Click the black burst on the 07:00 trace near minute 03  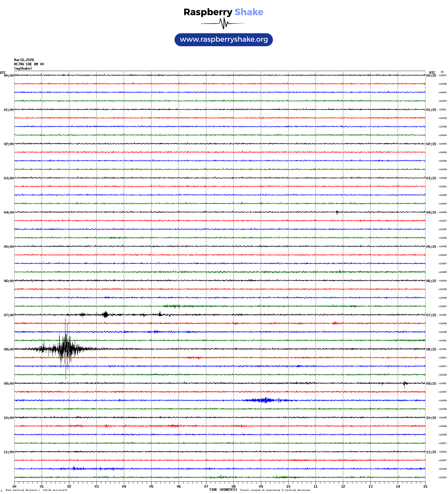(106, 315)
